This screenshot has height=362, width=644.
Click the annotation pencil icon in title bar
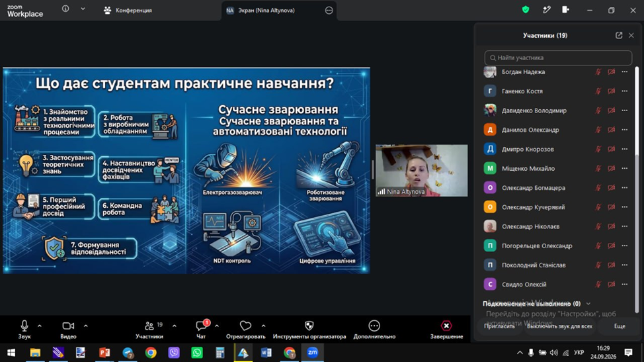click(546, 10)
